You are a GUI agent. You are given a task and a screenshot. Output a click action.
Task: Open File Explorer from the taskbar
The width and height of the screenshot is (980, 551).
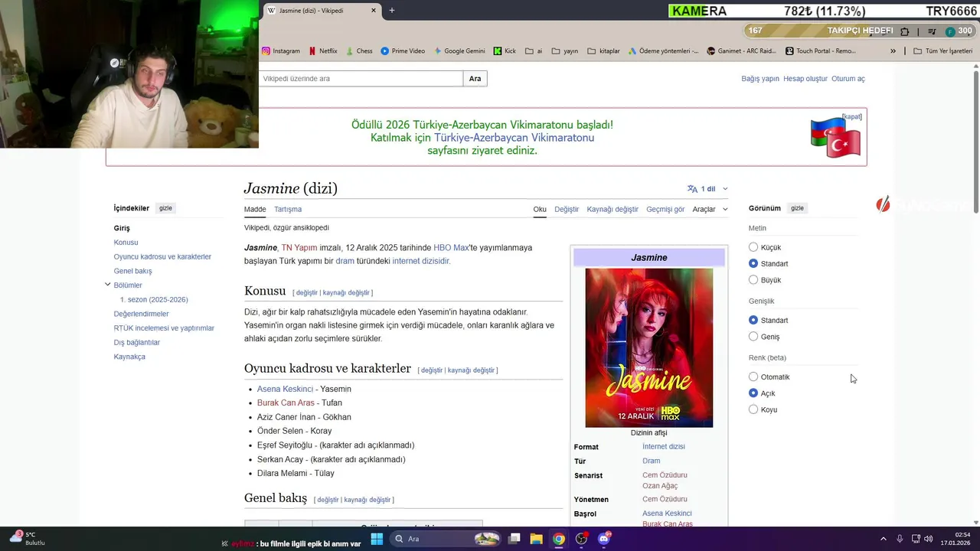[x=536, y=539]
